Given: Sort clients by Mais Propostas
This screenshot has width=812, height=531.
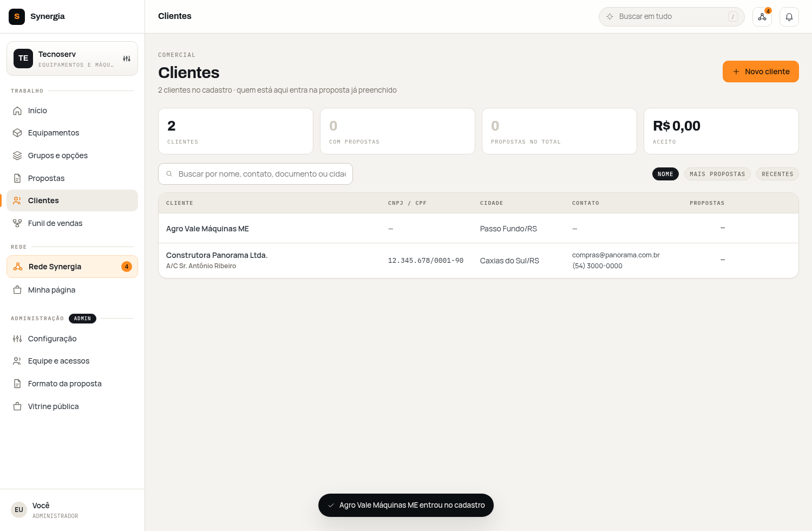Looking at the screenshot, I should pos(717,174).
